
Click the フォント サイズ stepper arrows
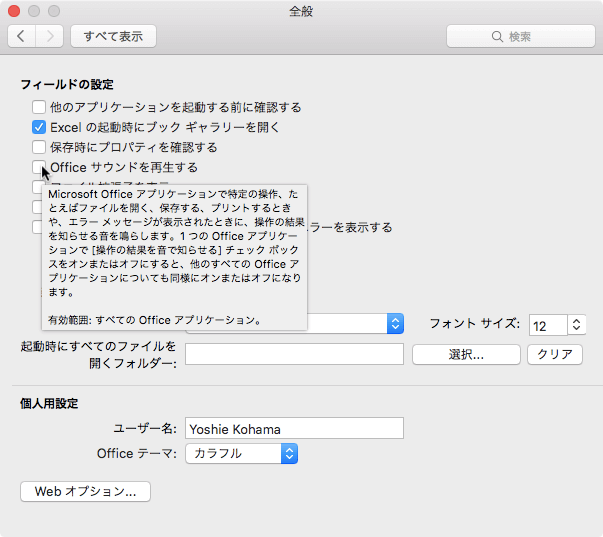point(576,324)
